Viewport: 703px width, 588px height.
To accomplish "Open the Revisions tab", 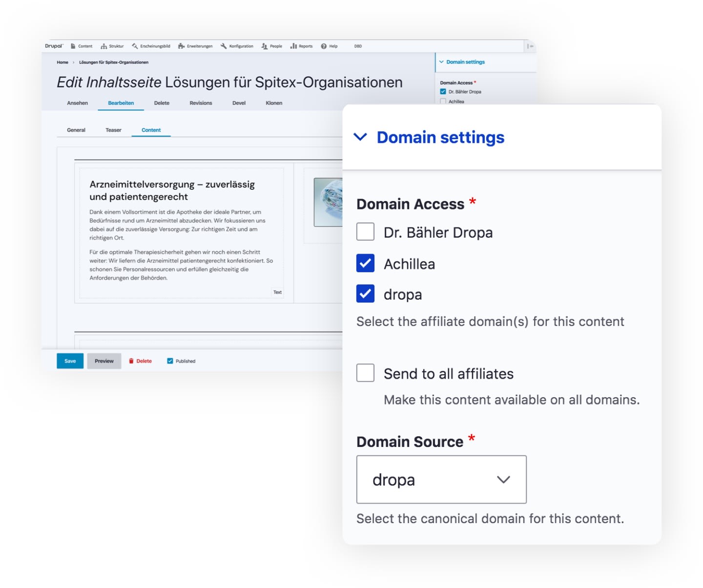I will pos(201,103).
